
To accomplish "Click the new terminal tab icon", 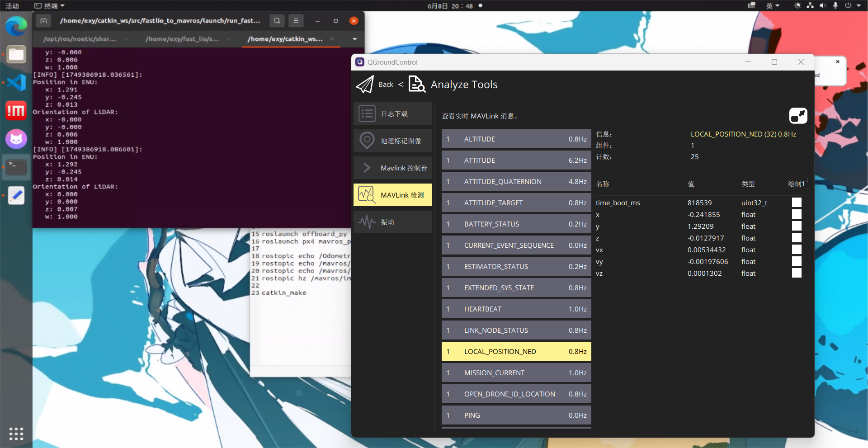I will click(x=43, y=21).
